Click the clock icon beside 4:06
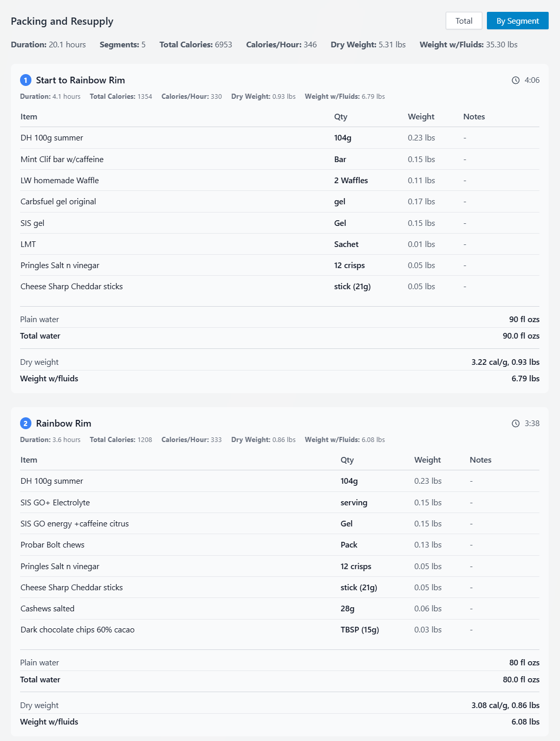560x741 pixels. point(515,80)
